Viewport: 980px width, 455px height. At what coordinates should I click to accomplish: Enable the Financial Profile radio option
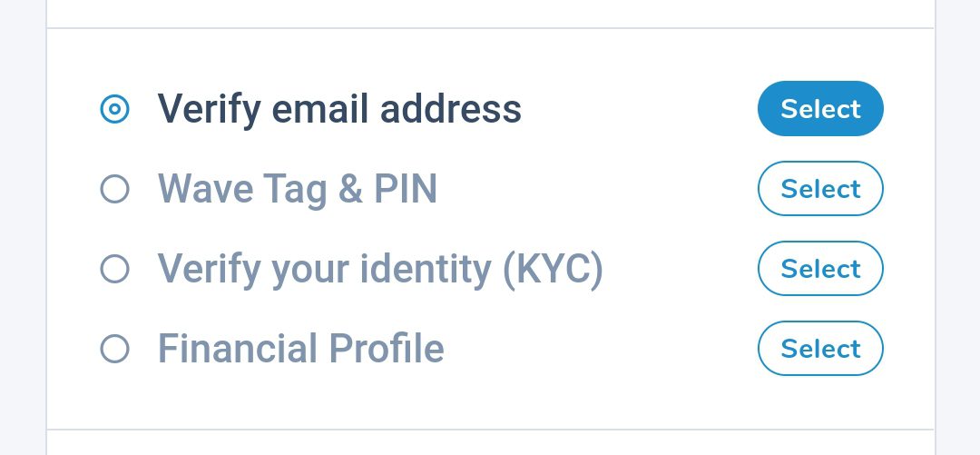(x=114, y=350)
